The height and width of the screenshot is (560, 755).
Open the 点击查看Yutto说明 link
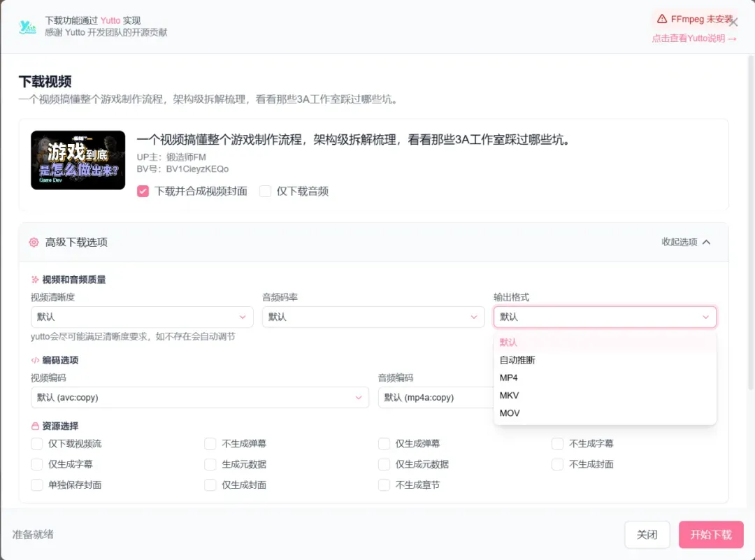pos(694,38)
